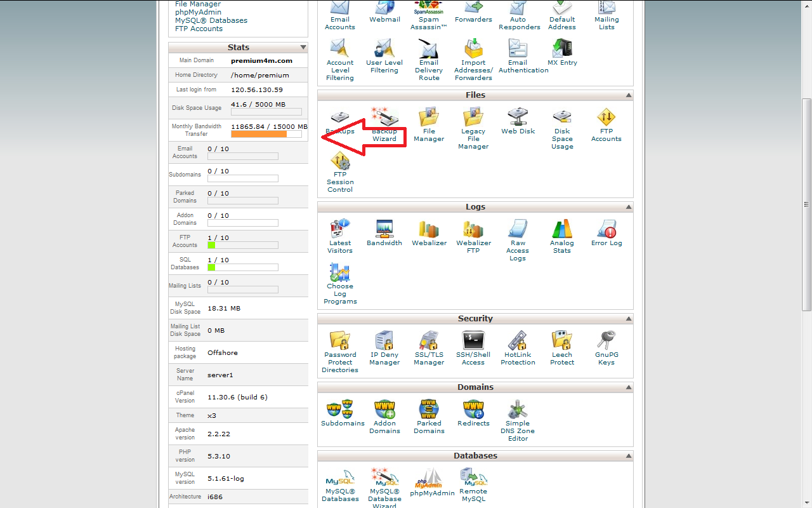Open the User Level Filtering icon

click(x=384, y=48)
